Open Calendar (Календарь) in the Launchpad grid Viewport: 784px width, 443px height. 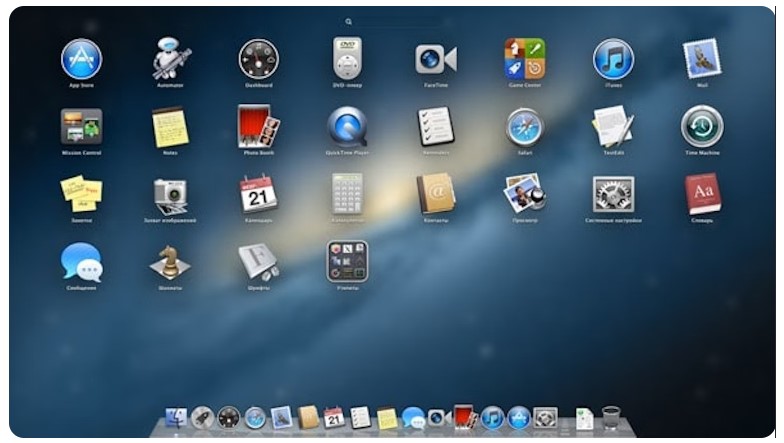[258, 194]
